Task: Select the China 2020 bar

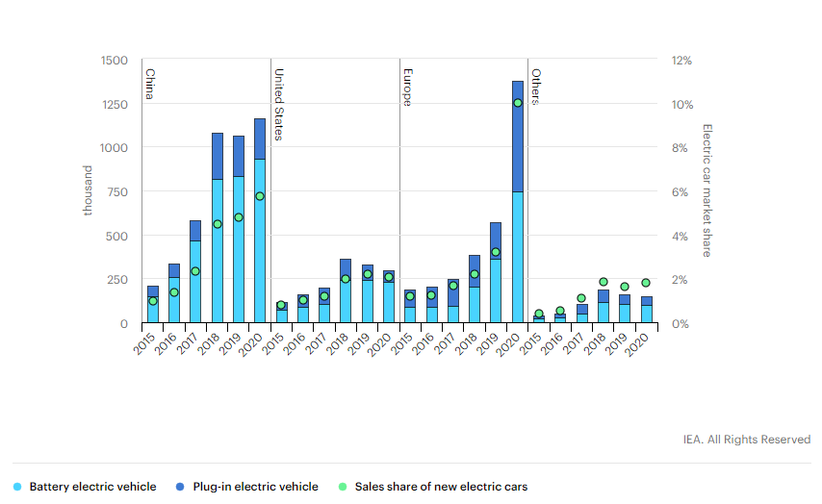Action: (260, 220)
